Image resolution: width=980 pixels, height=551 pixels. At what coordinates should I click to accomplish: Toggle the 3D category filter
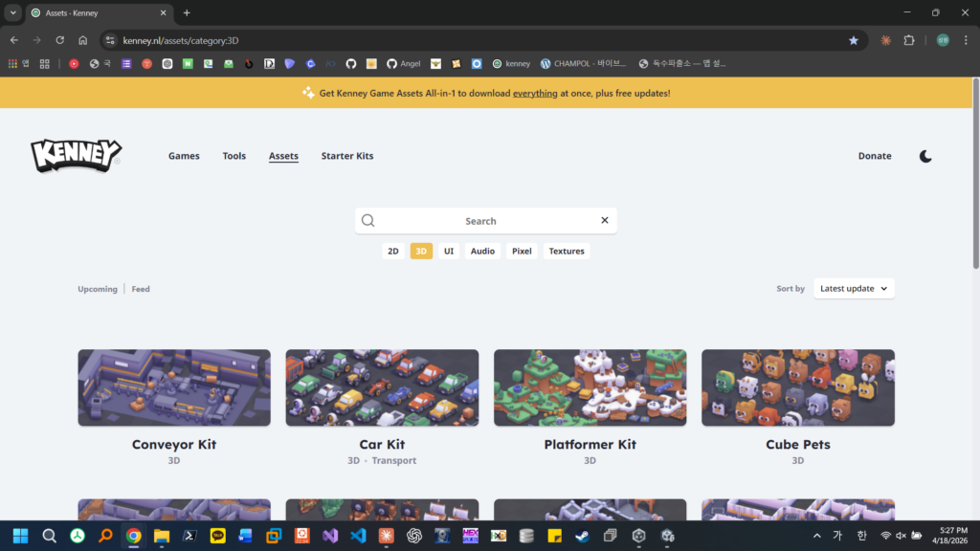(x=421, y=252)
